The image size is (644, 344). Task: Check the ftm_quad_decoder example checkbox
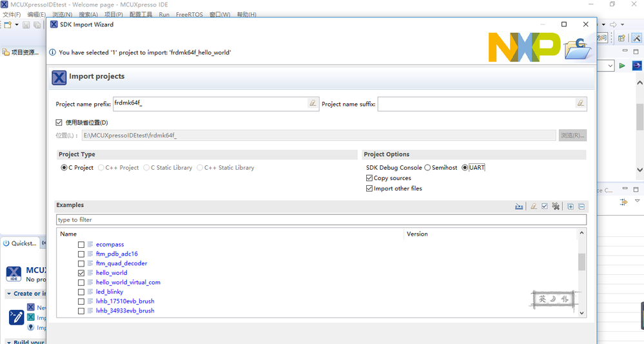81,263
